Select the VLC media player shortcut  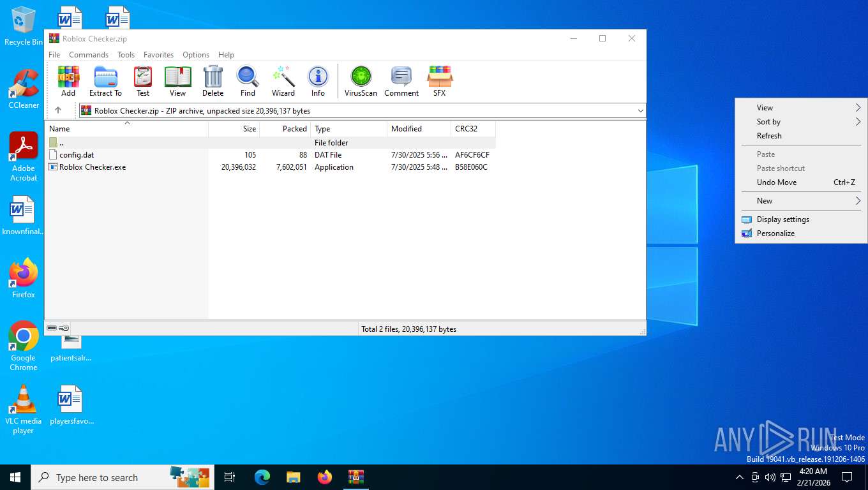coord(24,410)
